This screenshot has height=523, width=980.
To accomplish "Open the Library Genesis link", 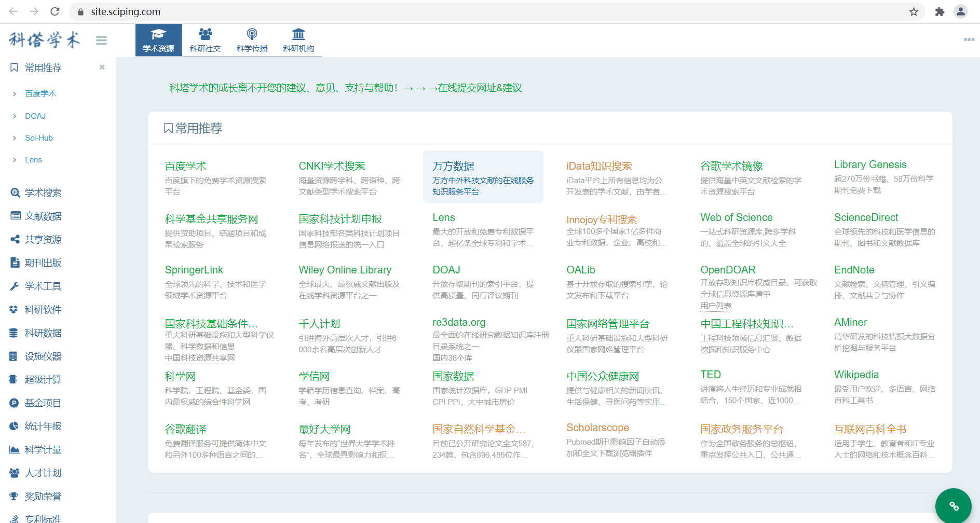I will click(870, 164).
